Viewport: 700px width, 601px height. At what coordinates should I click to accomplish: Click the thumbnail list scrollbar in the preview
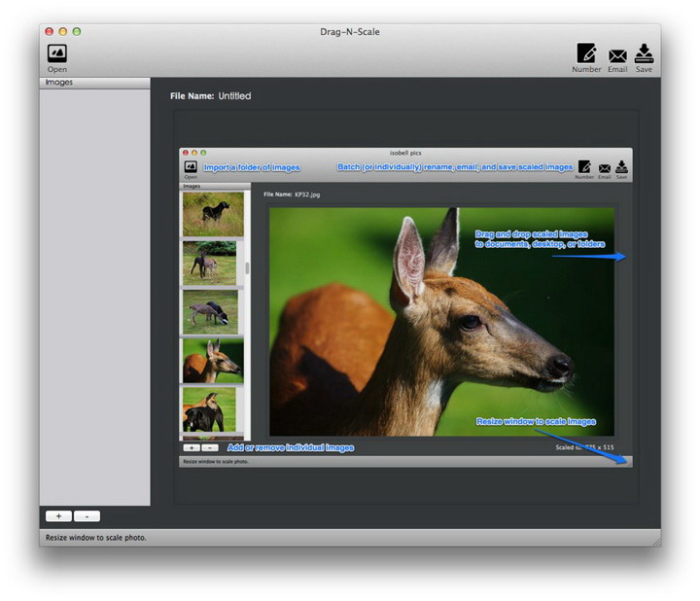[247, 269]
